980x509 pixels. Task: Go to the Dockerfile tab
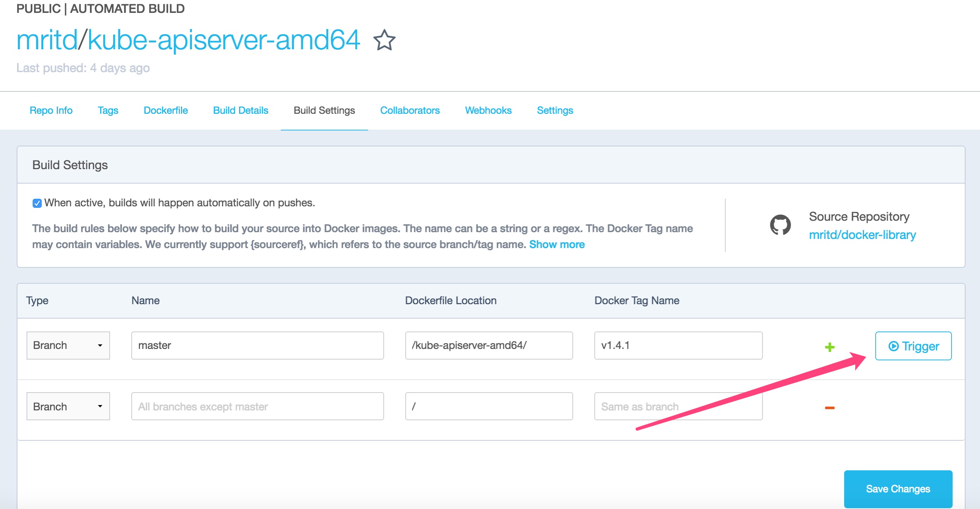[165, 110]
